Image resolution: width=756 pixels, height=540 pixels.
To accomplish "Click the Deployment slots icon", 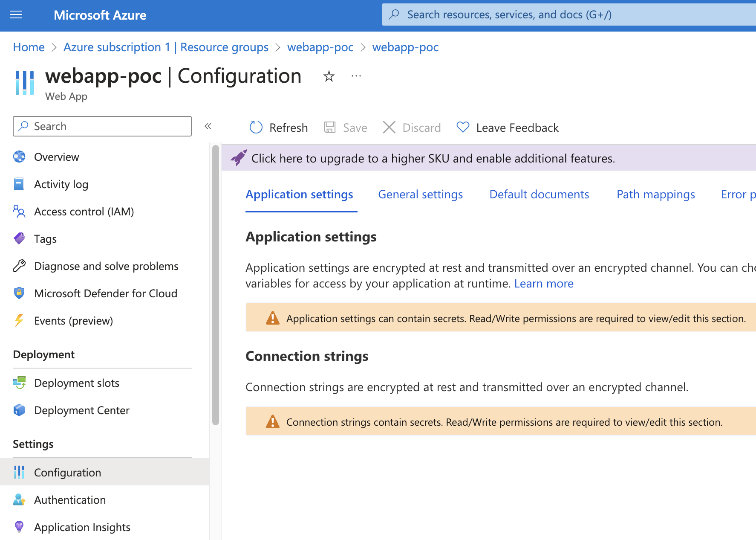I will pyautogui.click(x=19, y=383).
